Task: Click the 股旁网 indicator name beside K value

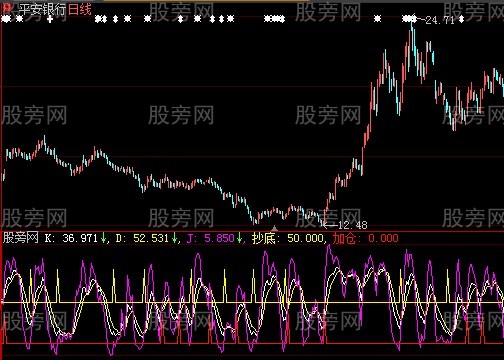Action: (x=21, y=238)
